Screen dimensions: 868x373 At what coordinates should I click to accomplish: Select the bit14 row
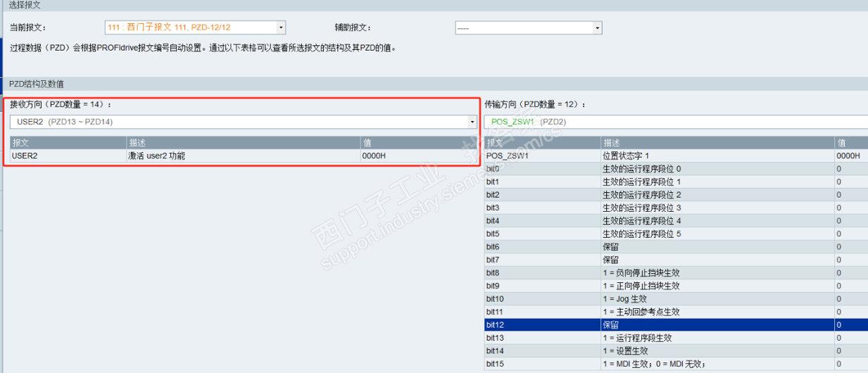[x=676, y=351]
